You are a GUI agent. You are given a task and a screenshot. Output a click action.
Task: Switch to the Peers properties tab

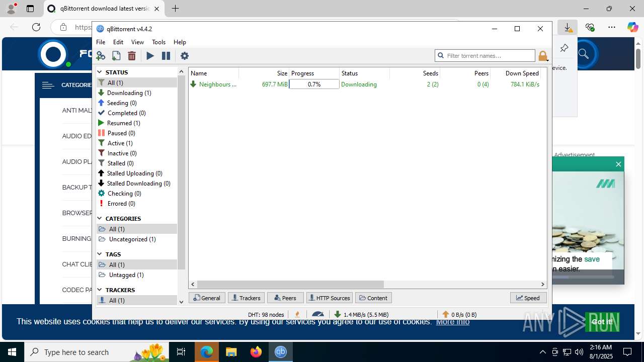click(285, 298)
